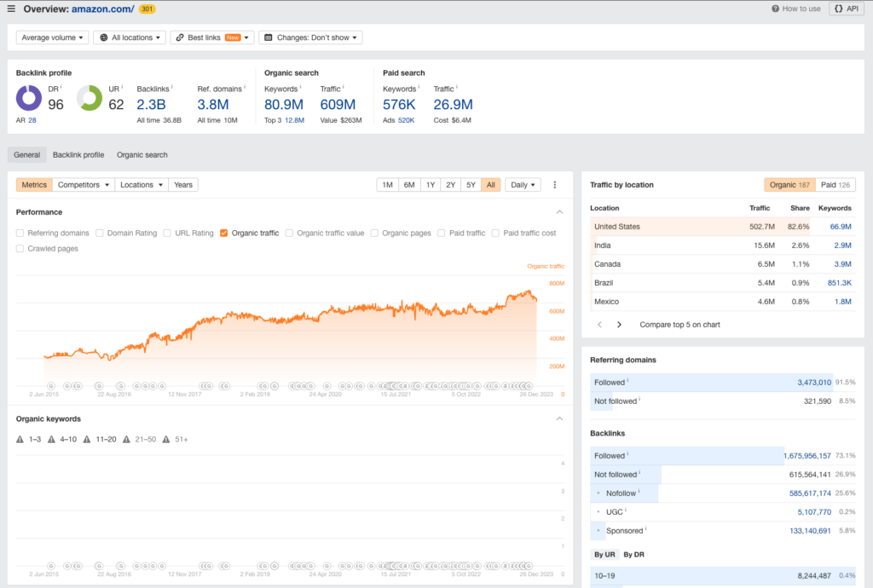Collapse the Organic keywords section
This screenshot has width=873, height=588.
click(x=559, y=419)
